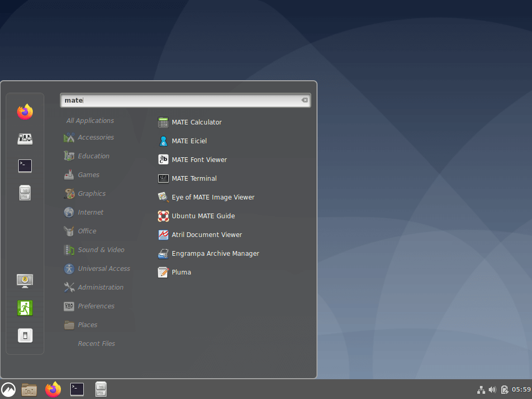Click the network status tray icon
This screenshot has width=532, height=399.
pos(481,390)
